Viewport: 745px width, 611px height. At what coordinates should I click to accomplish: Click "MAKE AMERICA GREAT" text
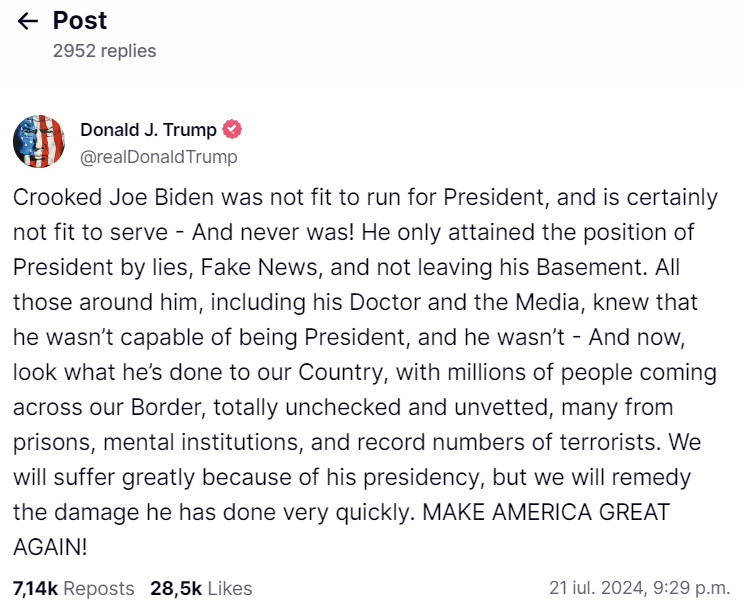click(x=546, y=512)
